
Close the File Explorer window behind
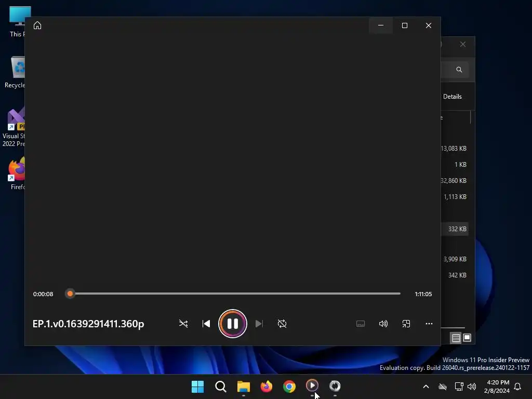tap(463, 45)
